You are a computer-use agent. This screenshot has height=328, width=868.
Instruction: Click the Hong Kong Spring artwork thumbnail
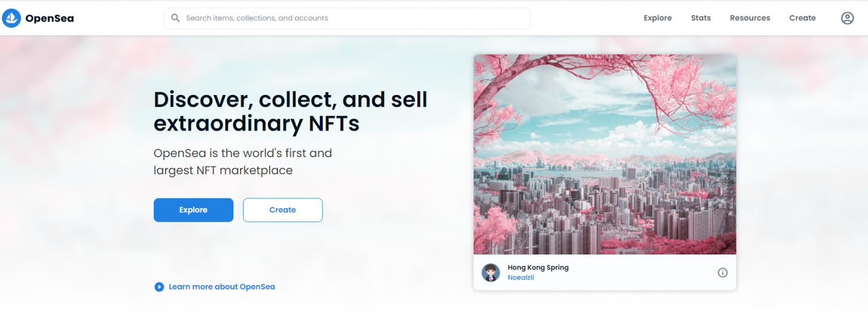[605, 154]
